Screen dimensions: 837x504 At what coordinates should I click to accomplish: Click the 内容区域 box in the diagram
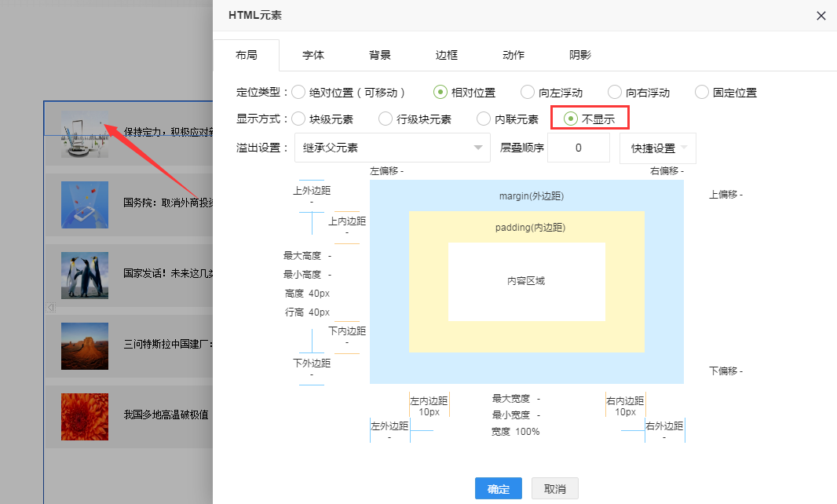(526, 281)
